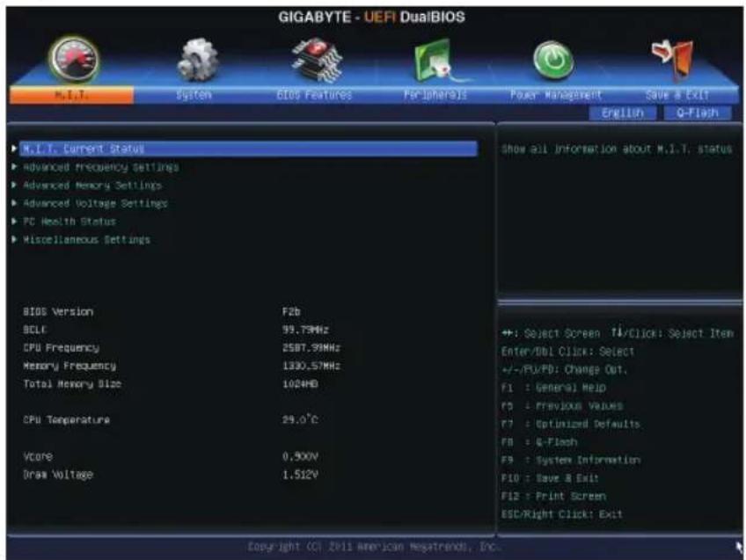Image resolution: width=746 pixels, height=560 pixels.
Task: Open the BIOS Features tab
Action: click(314, 95)
